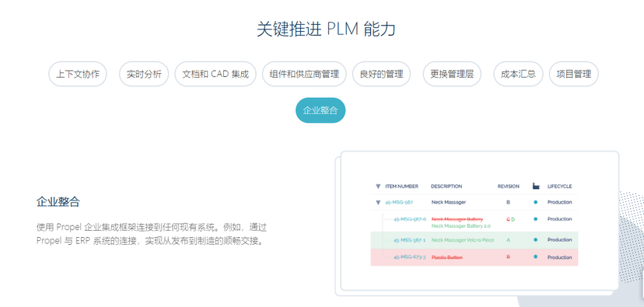Click the REVISION column header

(x=509, y=187)
